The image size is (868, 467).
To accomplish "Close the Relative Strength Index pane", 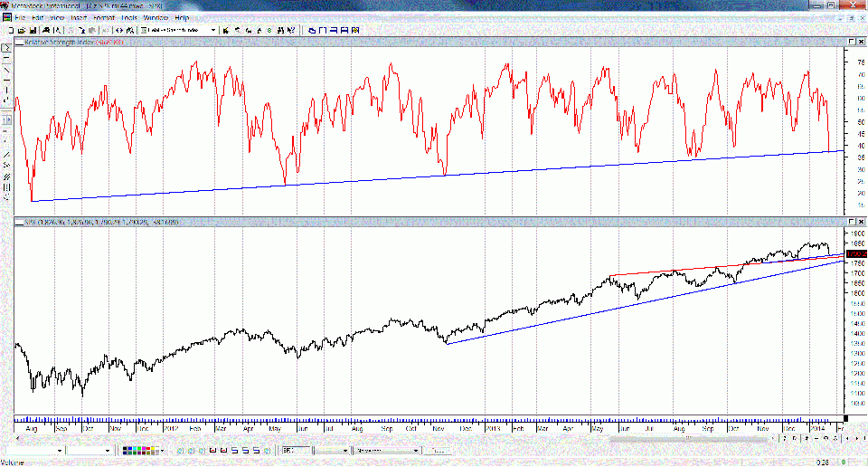I will click(861, 43).
